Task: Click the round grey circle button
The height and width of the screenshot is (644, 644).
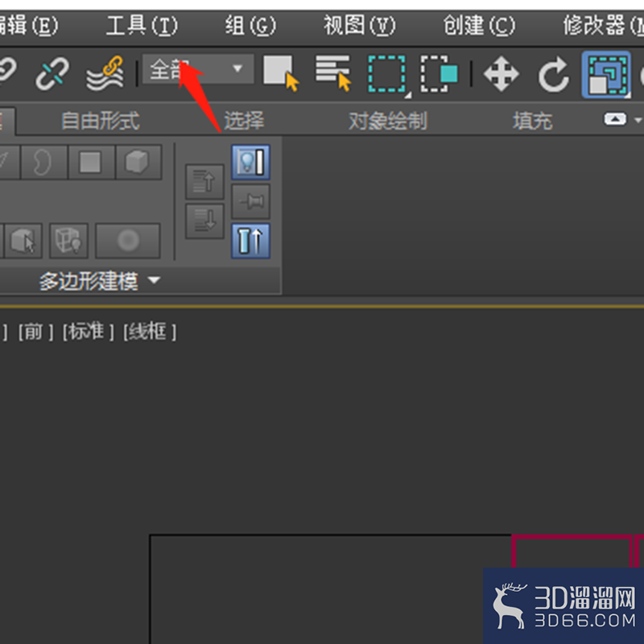Action: pos(128,241)
